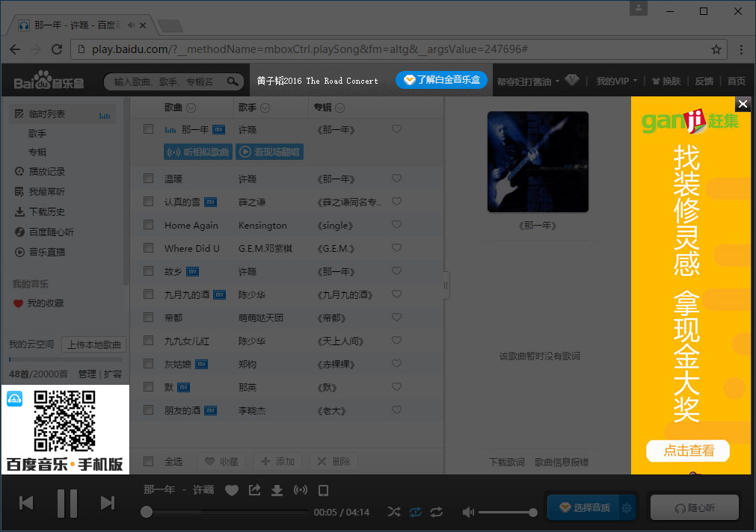This screenshot has width=756, height=532.
Task: Check the box for Home Again
Action: pyautogui.click(x=149, y=225)
